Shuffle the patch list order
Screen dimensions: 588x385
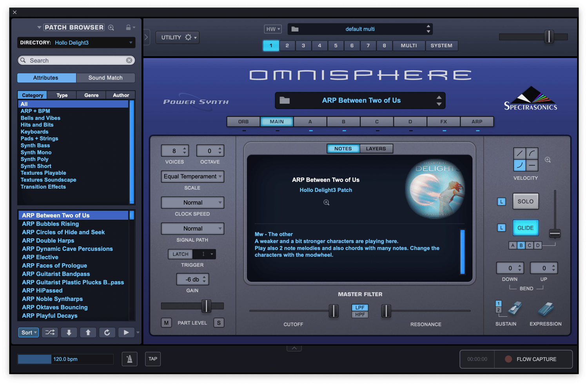pyautogui.click(x=50, y=332)
